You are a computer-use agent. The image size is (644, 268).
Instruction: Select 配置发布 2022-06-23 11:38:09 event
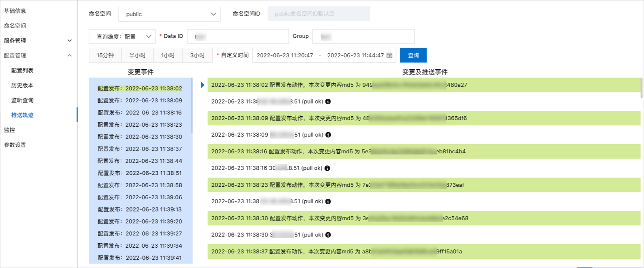pos(140,100)
